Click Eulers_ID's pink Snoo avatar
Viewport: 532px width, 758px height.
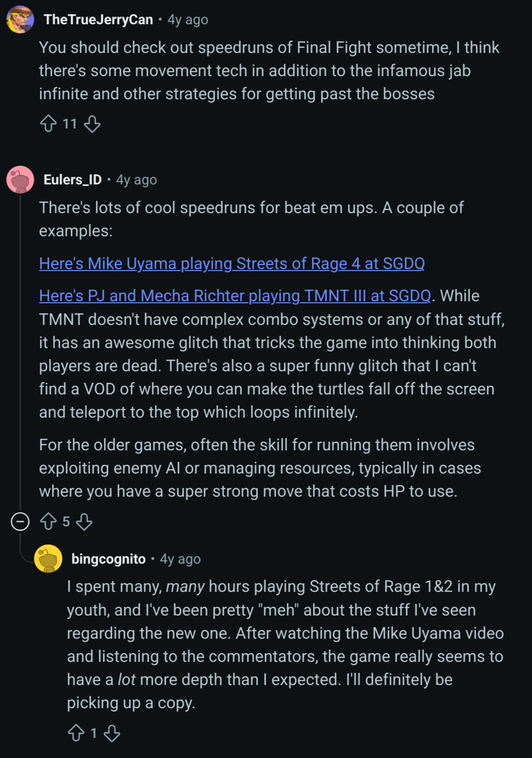click(20, 180)
